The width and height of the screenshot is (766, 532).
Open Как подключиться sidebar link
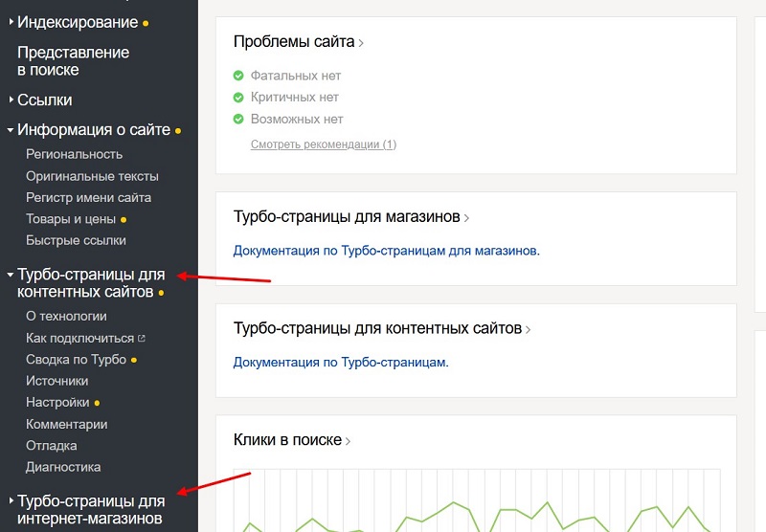coord(79,338)
